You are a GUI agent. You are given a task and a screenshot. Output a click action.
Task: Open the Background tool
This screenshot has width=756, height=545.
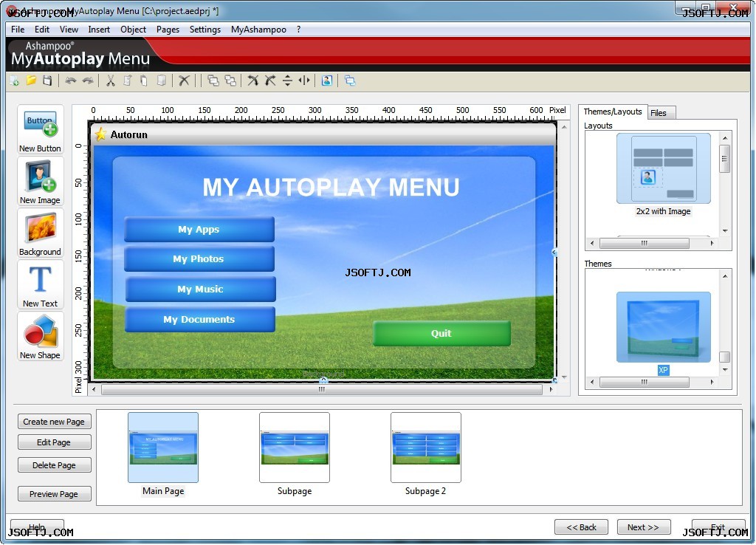[40, 233]
